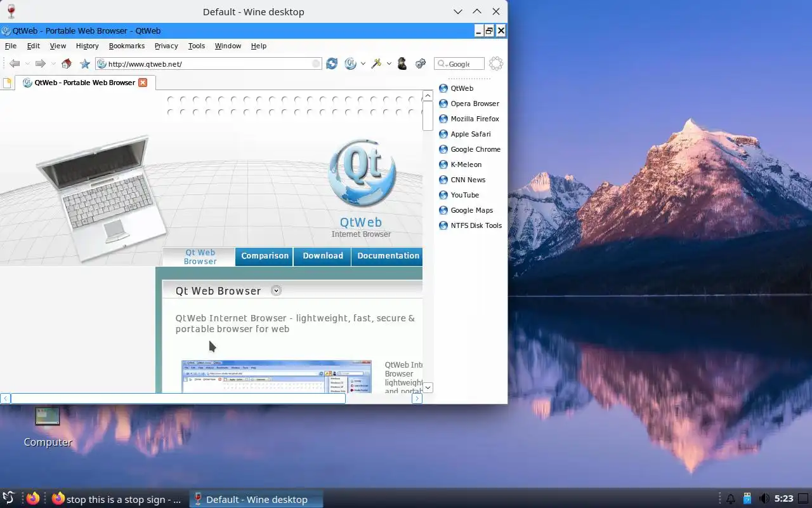Image resolution: width=812 pixels, height=508 pixels.
Task: Expand the magic wand dropdown arrow
Action: tap(389, 63)
